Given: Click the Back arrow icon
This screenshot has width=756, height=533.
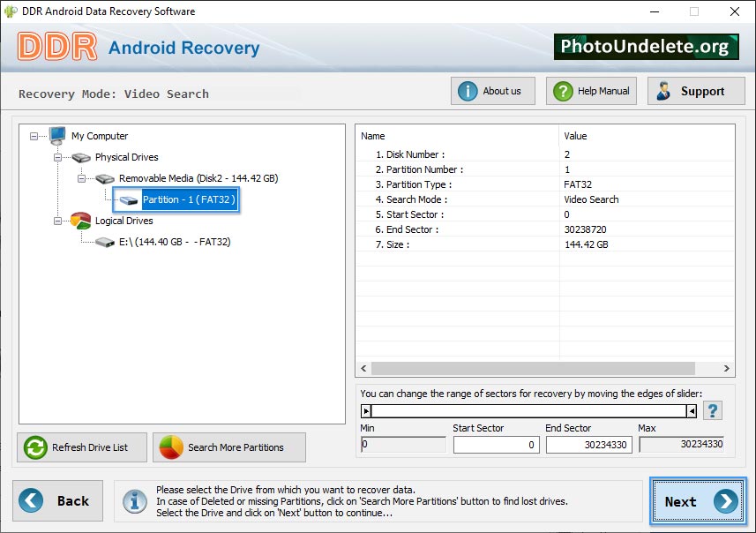Looking at the screenshot, I should point(31,500).
